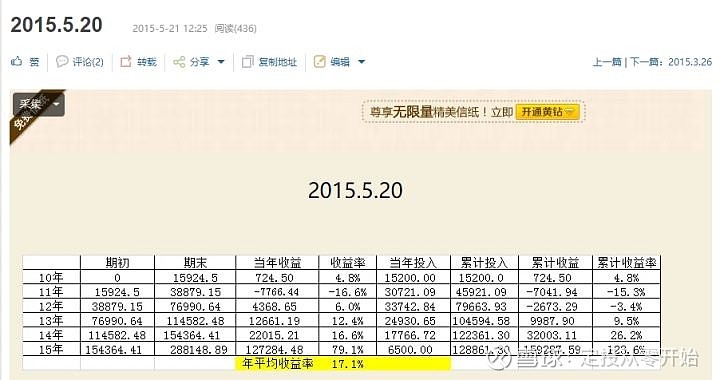The image size is (720, 380).
Task: Click the 赞 like text
Action: click(x=34, y=61)
